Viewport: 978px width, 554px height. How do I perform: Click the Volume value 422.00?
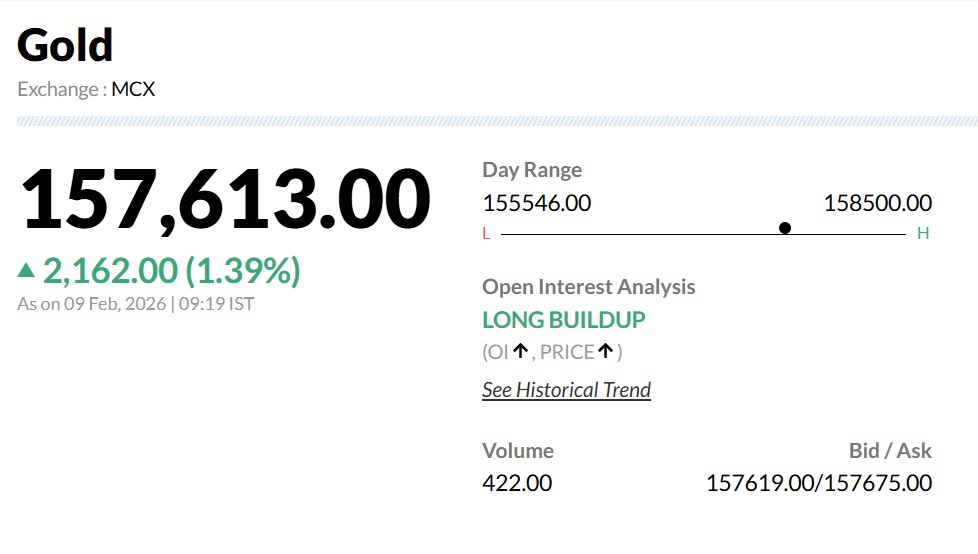pyautogui.click(x=517, y=483)
